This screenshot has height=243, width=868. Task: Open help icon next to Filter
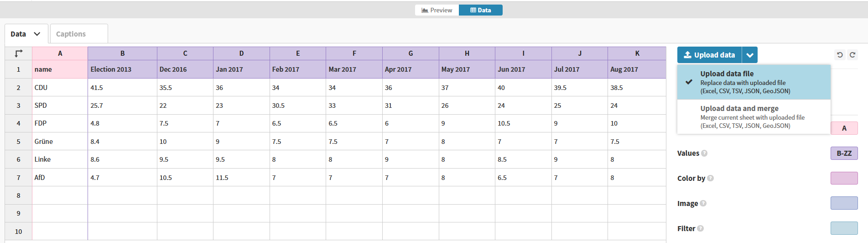click(x=700, y=229)
